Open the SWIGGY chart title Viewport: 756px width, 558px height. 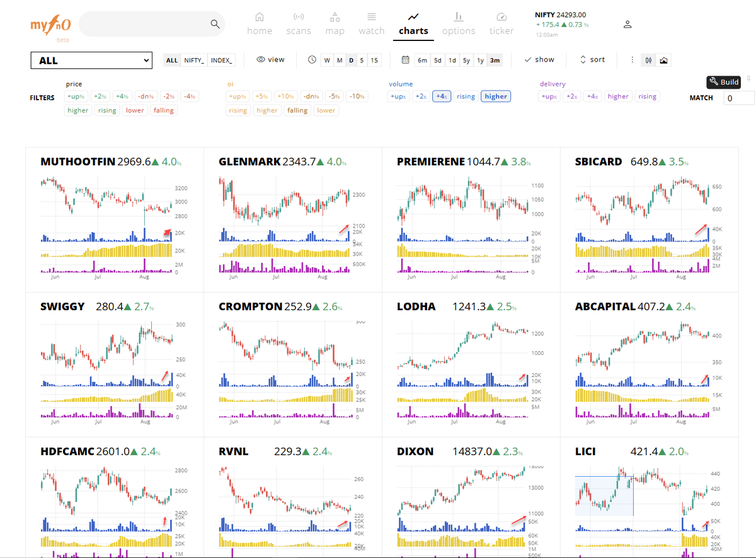click(x=62, y=306)
